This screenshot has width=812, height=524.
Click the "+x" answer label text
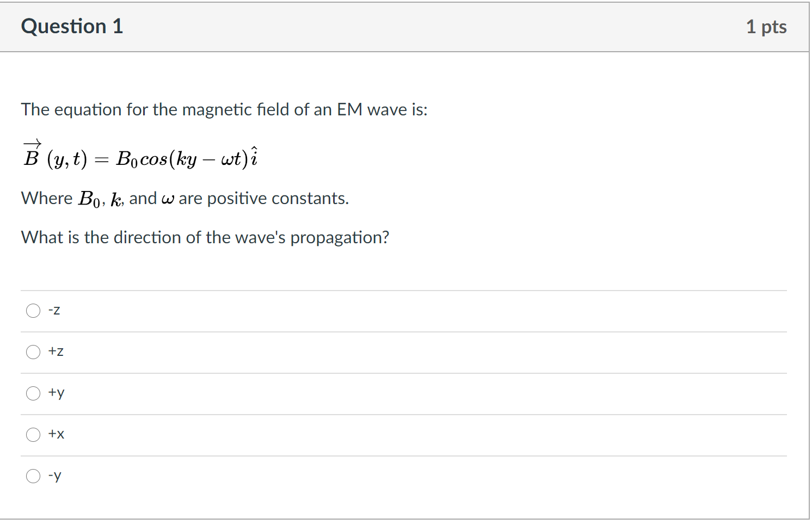point(57,434)
